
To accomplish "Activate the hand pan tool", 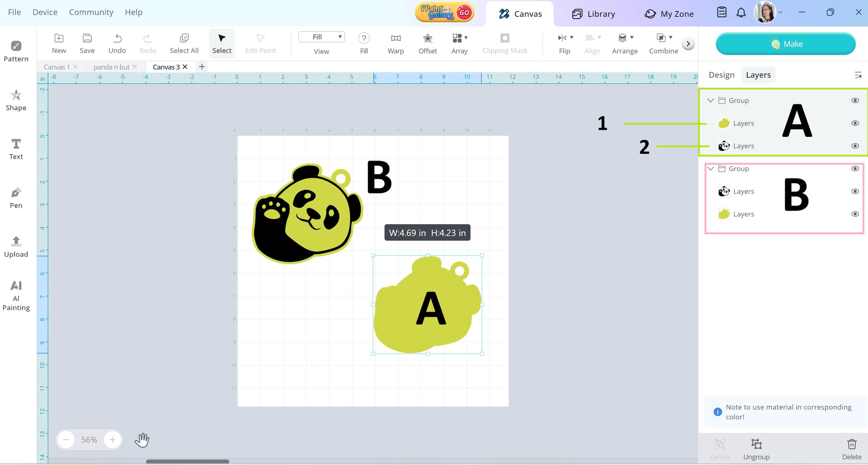I will [x=142, y=439].
